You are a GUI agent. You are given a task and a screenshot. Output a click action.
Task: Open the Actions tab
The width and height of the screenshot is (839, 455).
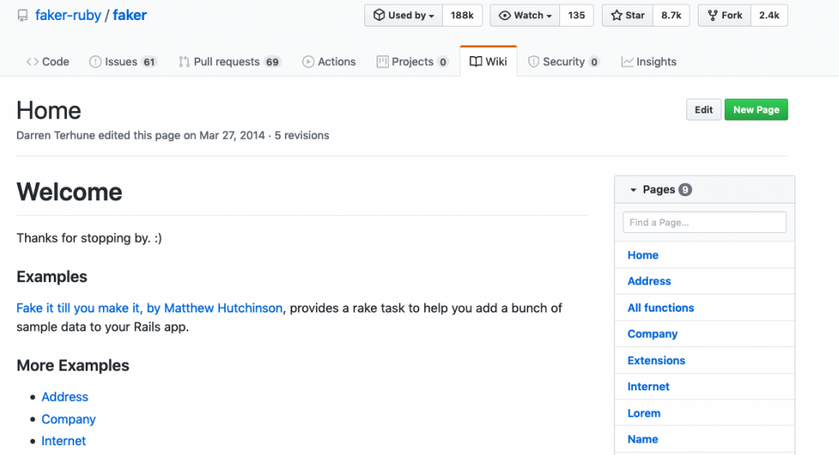click(329, 62)
